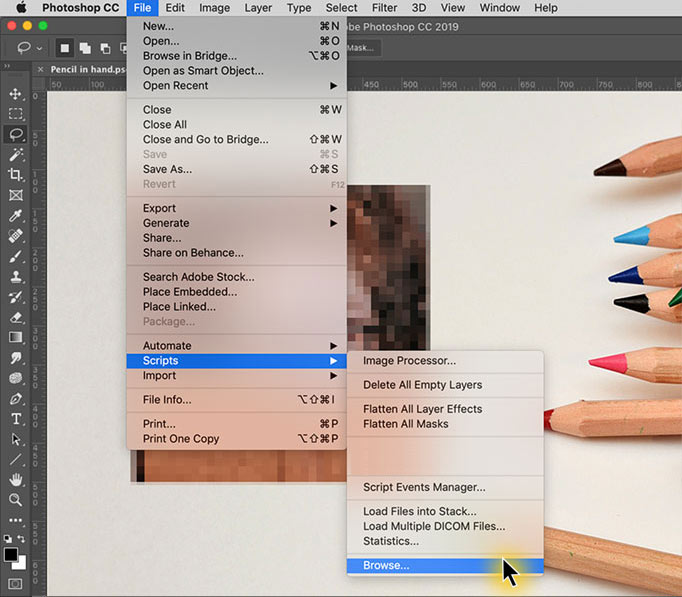This screenshot has width=682, height=597.
Task: Select the Hand tool
Action: 16,480
